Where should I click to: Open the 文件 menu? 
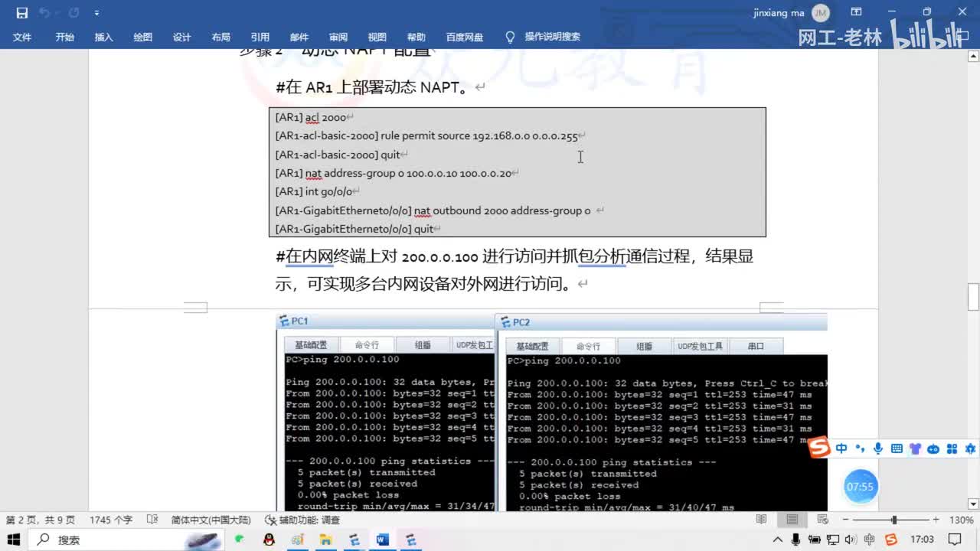click(x=22, y=37)
